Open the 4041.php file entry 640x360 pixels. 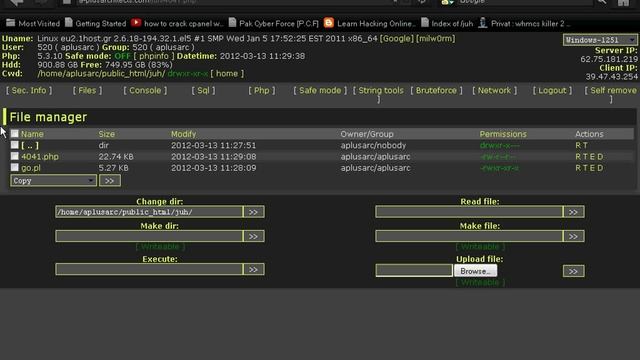coord(40,157)
